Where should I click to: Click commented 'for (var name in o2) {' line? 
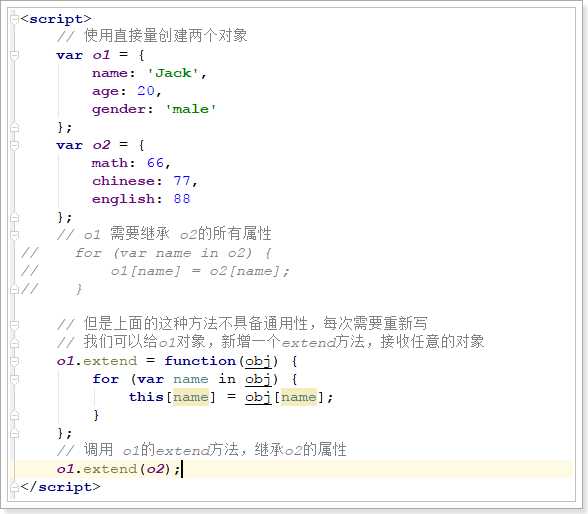tap(173, 253)
